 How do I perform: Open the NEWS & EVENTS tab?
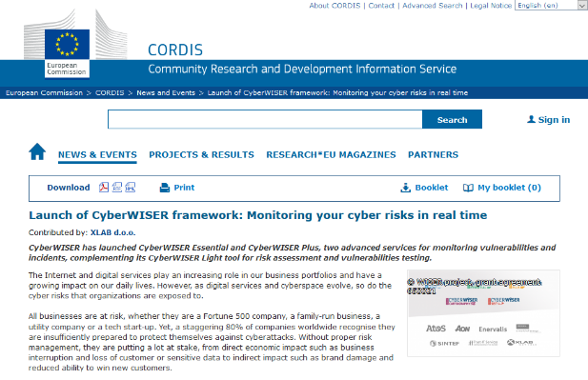(x=97, y=155)
